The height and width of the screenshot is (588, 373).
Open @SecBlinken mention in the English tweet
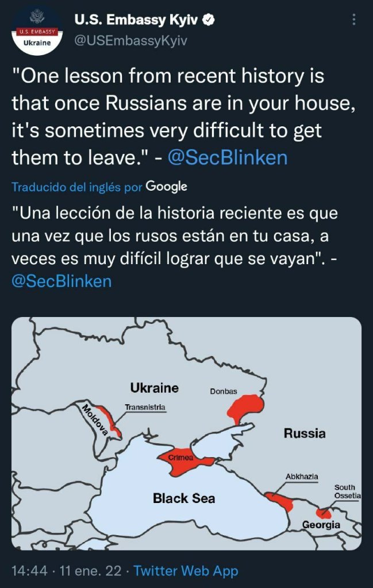(227, 157)
